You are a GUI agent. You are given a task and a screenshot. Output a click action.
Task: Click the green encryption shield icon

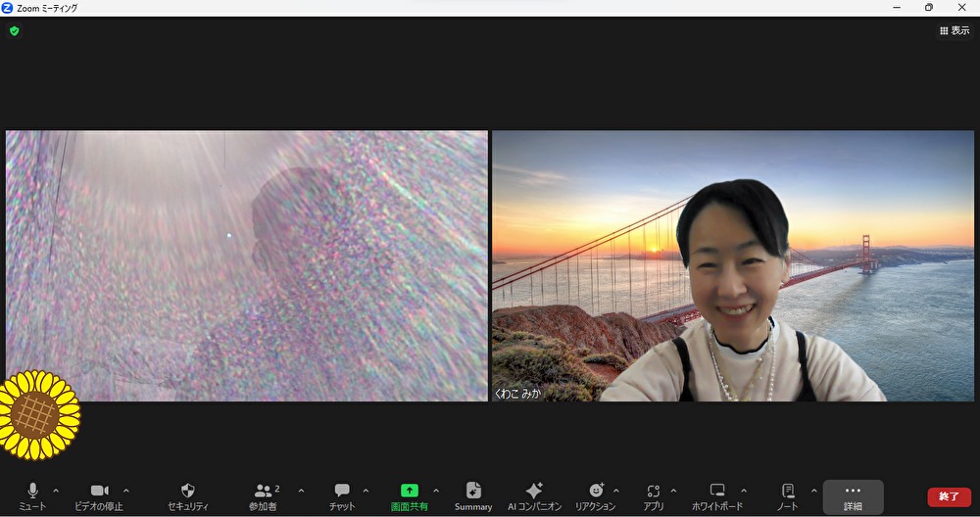point(14,31)
